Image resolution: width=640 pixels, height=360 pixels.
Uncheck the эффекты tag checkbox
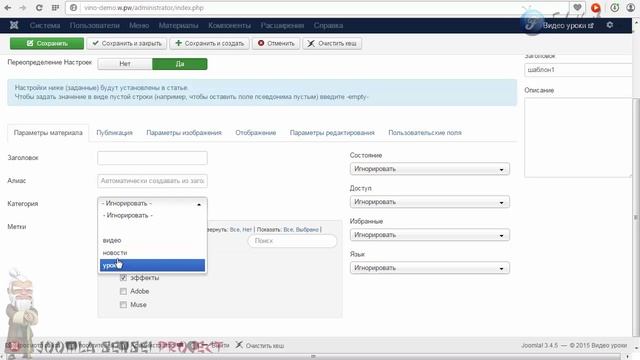[123, 278]
